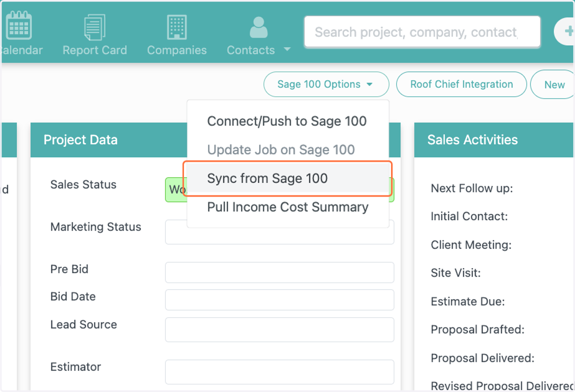The height and width of the screenshot is (392, 575).
Task: Click the Proposal Drafted label
Action: (x=478, y=330)
